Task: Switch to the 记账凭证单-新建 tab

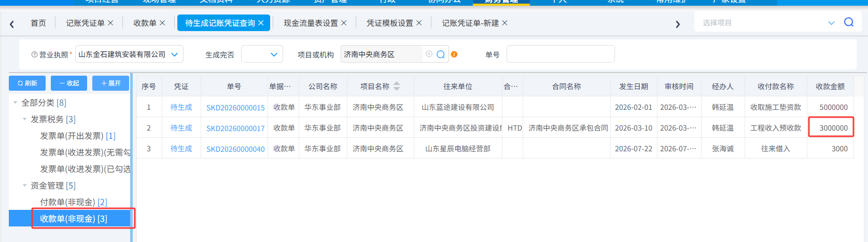Action: (x=470, y=23)
